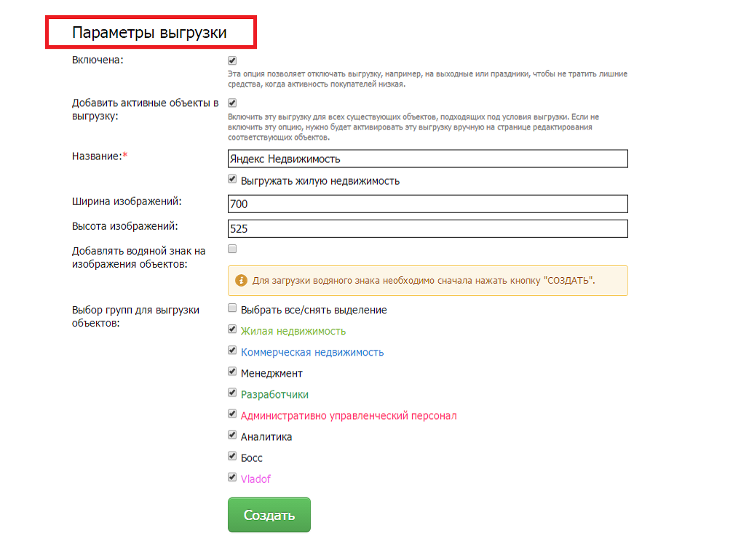The height and width of the screenshot is (560, 749).
Task: Focus the Название text field
Action: [x=427, y=159]
